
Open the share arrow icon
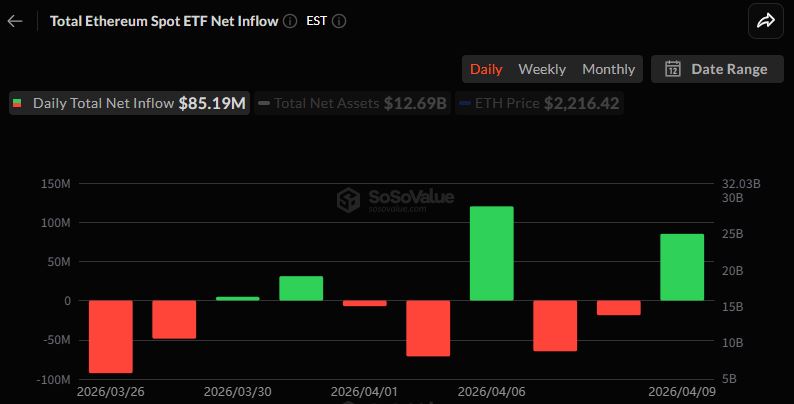point(766,21)
